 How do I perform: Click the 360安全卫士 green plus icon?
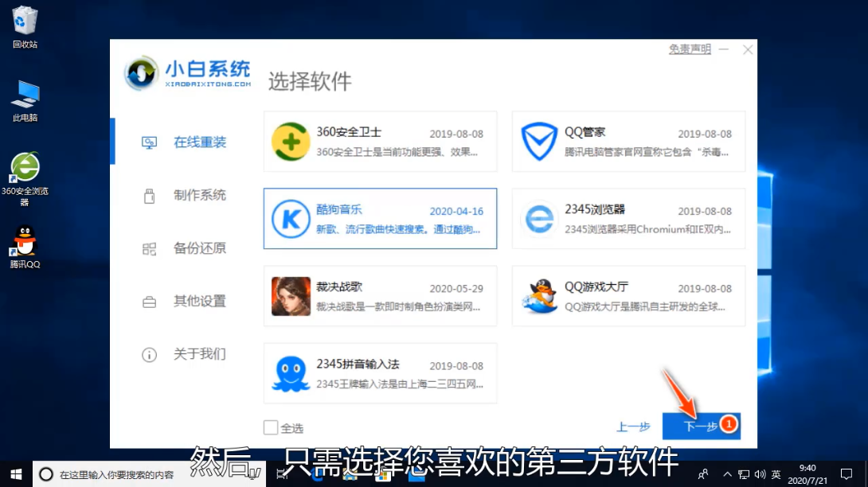pyautogui.click(x=291, y=142)
